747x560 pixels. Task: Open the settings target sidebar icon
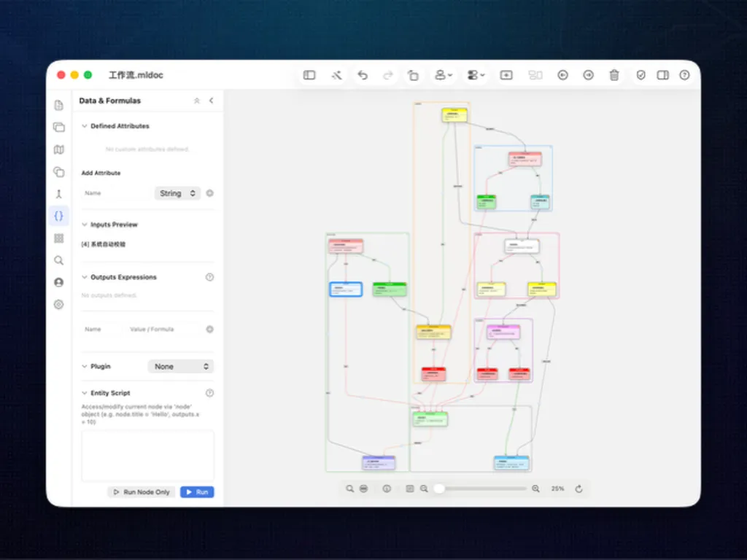click(58, 304)
